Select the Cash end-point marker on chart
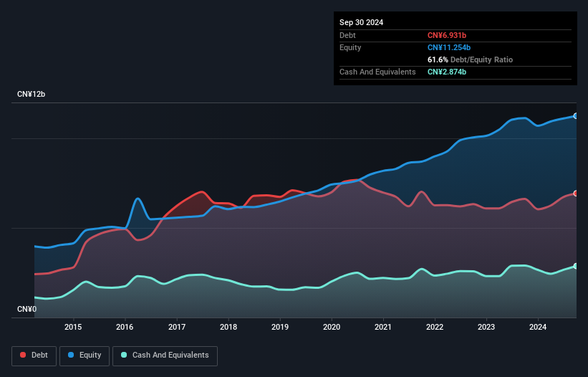 coord(576,266)
